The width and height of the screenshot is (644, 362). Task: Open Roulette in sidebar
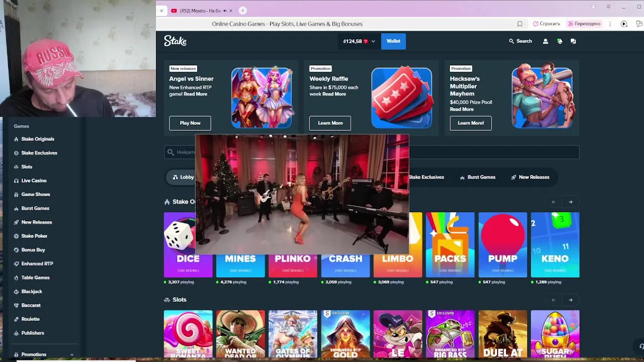[30, 319]
